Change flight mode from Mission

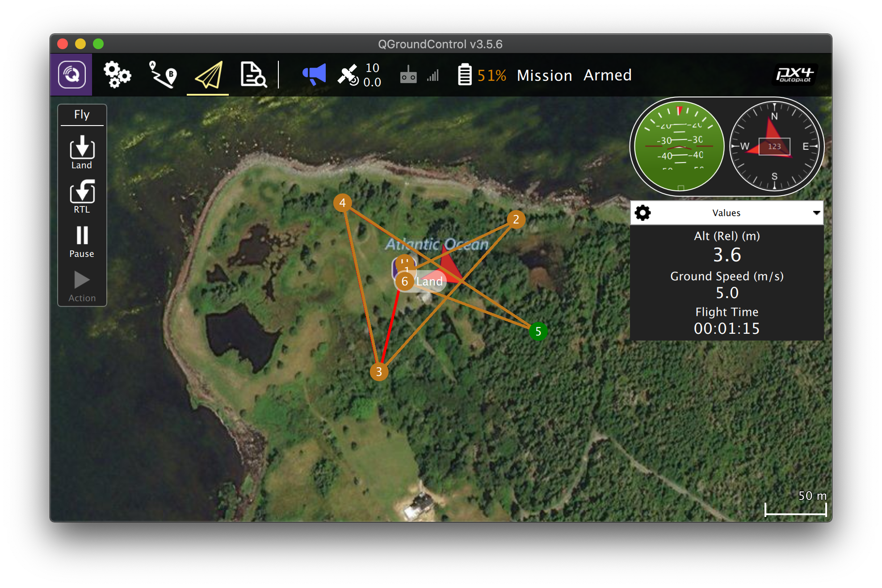(544, 75)
